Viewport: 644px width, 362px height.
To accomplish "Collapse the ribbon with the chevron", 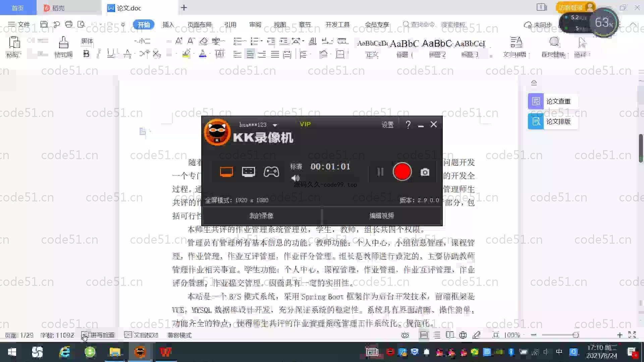I will pos(633,24).
